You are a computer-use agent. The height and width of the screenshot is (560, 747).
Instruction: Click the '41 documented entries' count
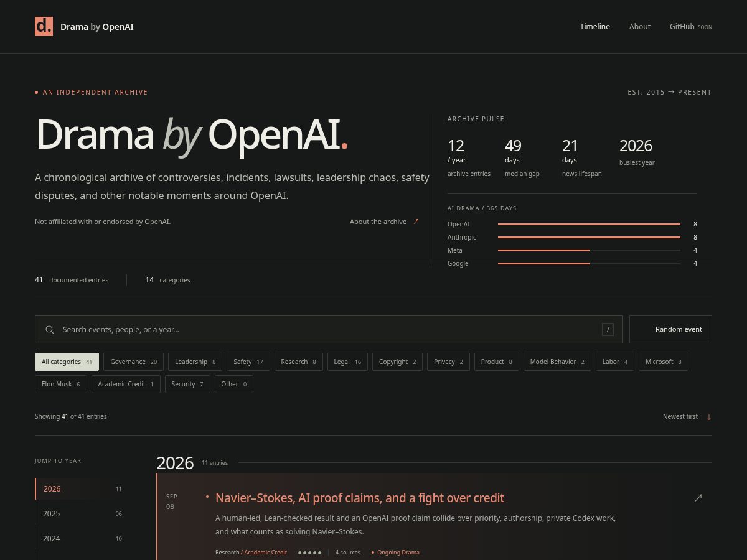pyautogui.click(x=72, y=280)
